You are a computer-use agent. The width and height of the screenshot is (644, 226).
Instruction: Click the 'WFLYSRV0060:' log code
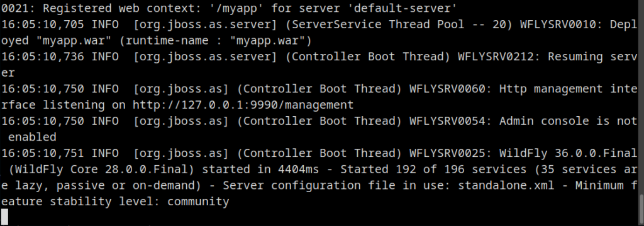451,89
